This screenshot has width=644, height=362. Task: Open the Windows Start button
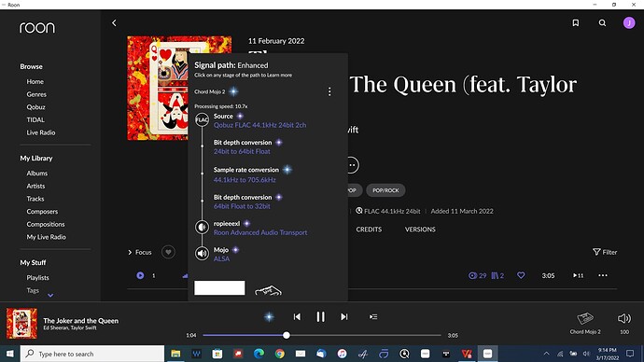point(10,354)
